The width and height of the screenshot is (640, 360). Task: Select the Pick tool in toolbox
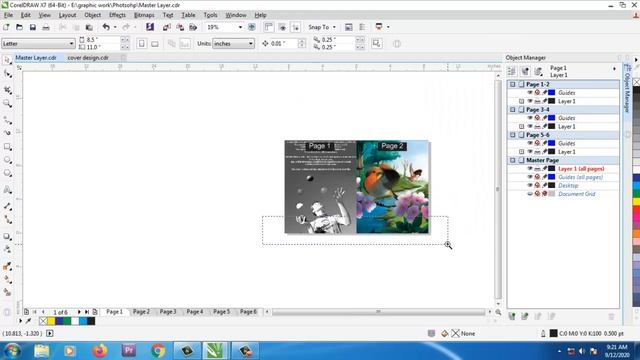7,60
